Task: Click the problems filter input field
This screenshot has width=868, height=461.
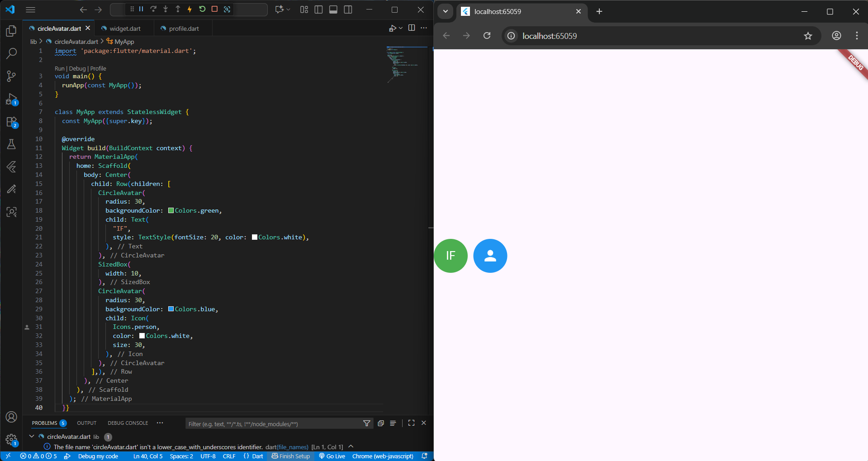Action: (271, 424)
